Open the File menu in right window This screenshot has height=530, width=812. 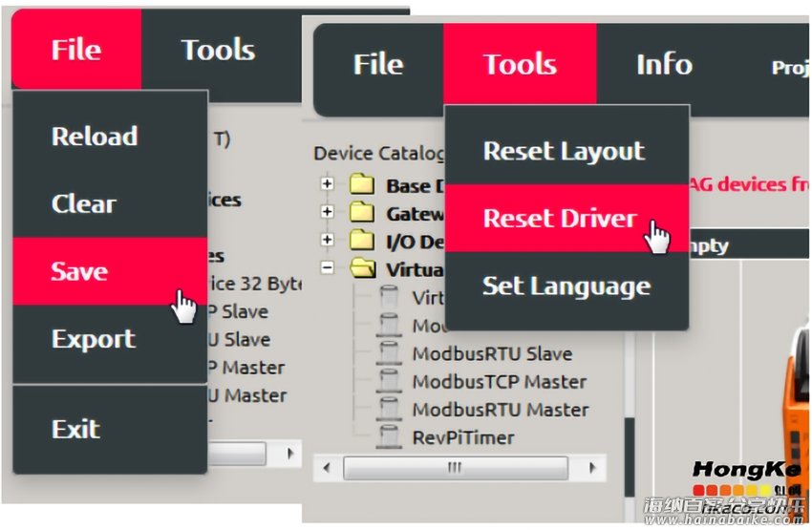point(378,64)
